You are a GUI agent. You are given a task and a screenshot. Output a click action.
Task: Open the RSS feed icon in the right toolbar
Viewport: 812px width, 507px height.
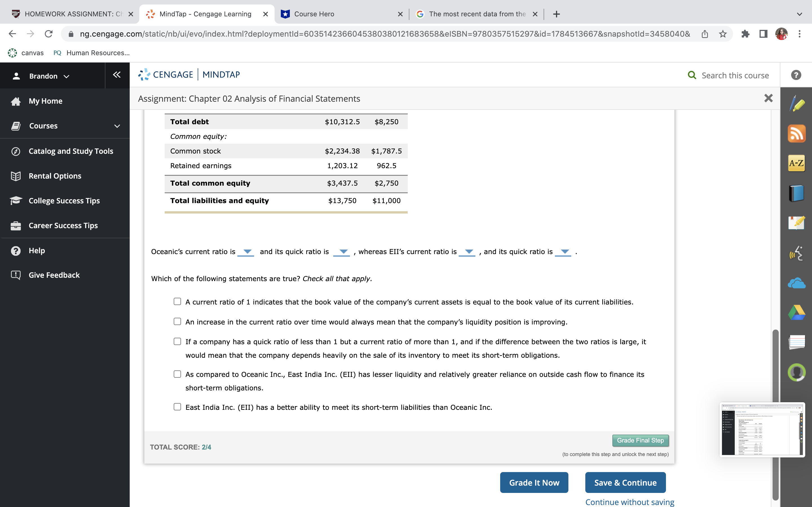click(x=796, y=134)
